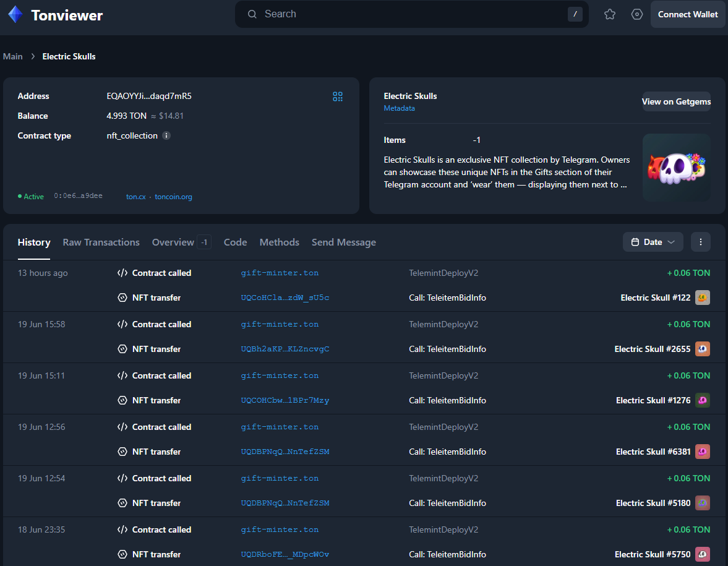Open the favorites star icon
The image size is (728, 566).
coord(610,14)
